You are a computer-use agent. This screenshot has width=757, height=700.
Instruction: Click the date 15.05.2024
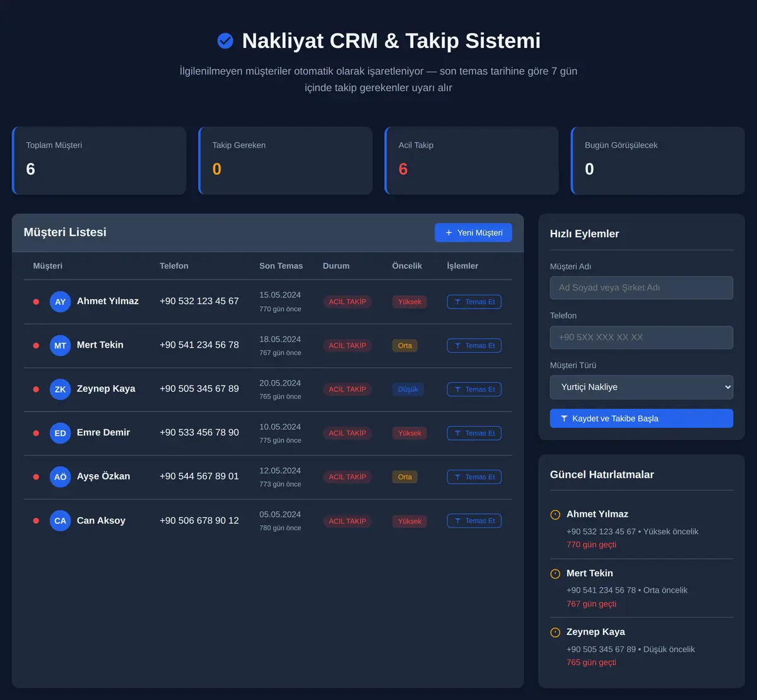280,295
